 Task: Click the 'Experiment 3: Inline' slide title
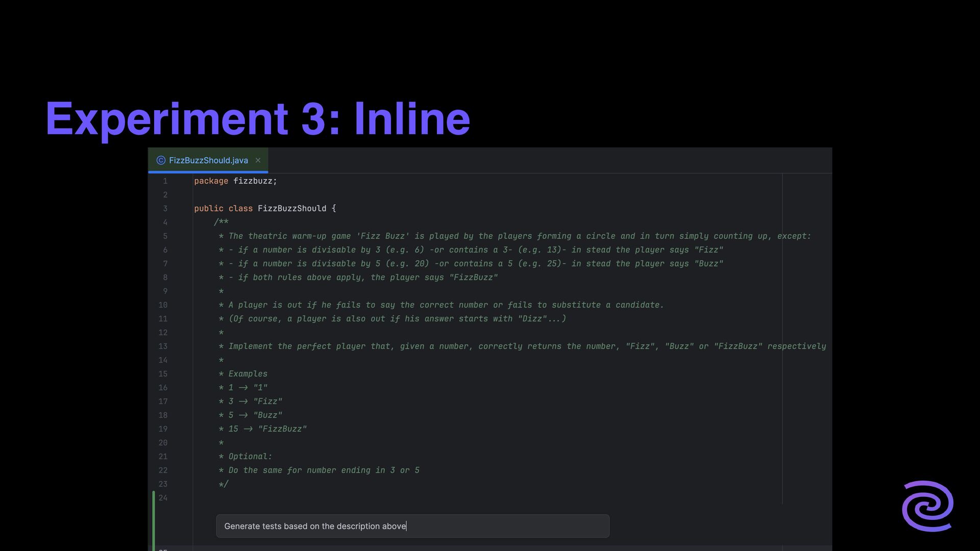pos(258,118)
